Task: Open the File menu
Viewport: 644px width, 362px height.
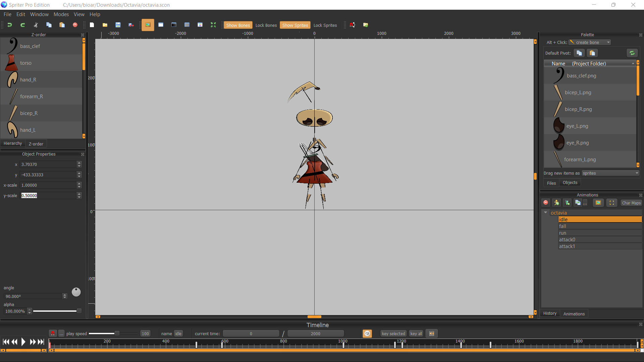Action: (x=7, y=14)
